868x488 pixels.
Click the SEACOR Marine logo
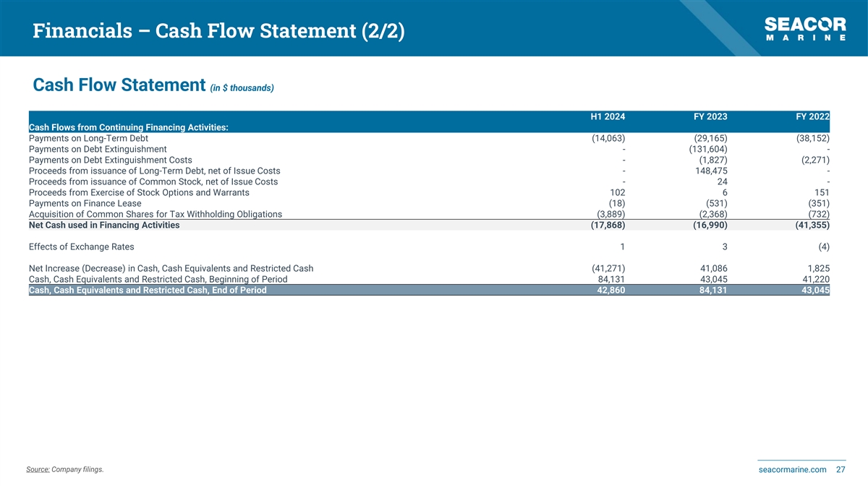(805, 29)
